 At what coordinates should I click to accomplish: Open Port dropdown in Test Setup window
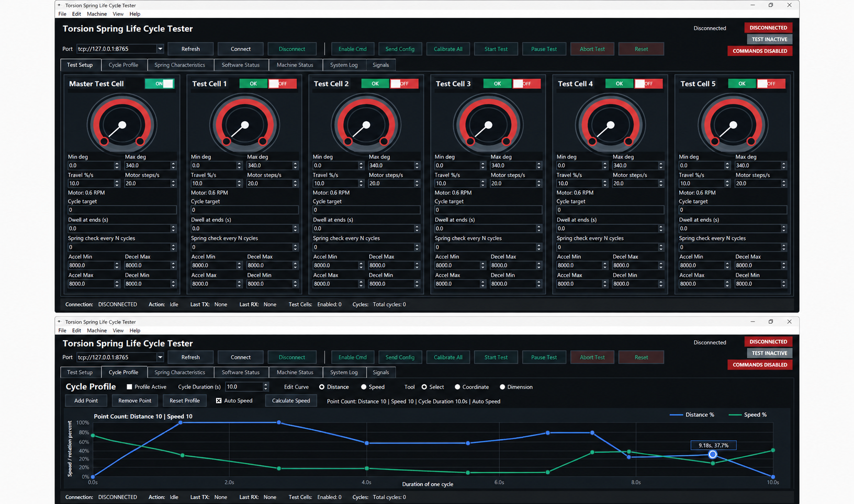160,49
